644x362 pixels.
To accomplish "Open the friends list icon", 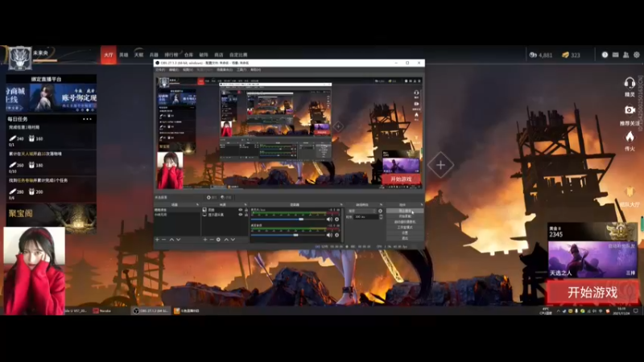I will click(626, 55).
